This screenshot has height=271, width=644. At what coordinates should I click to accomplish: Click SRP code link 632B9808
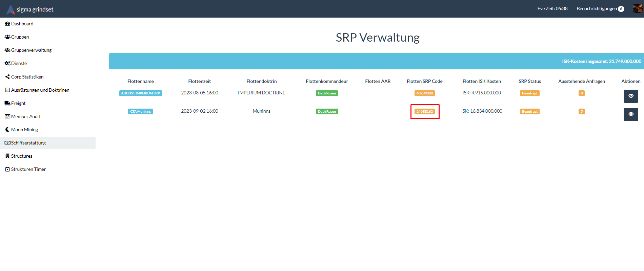tap(424, 93)
